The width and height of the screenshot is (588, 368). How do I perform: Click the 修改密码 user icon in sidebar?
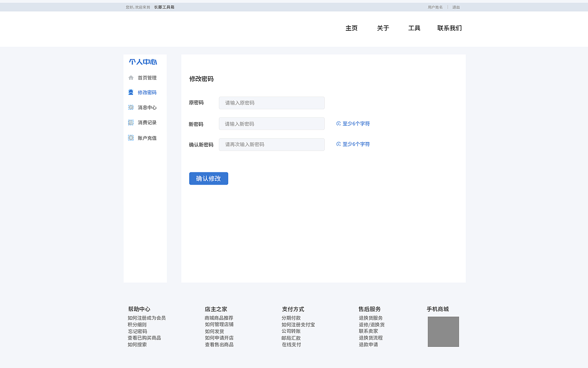coord(131,92)
